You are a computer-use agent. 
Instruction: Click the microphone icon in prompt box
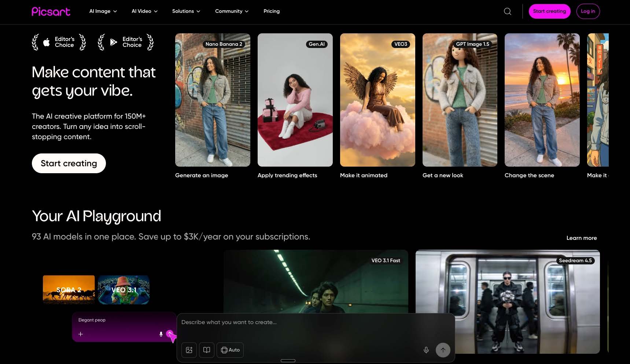[x=426, y=350]
